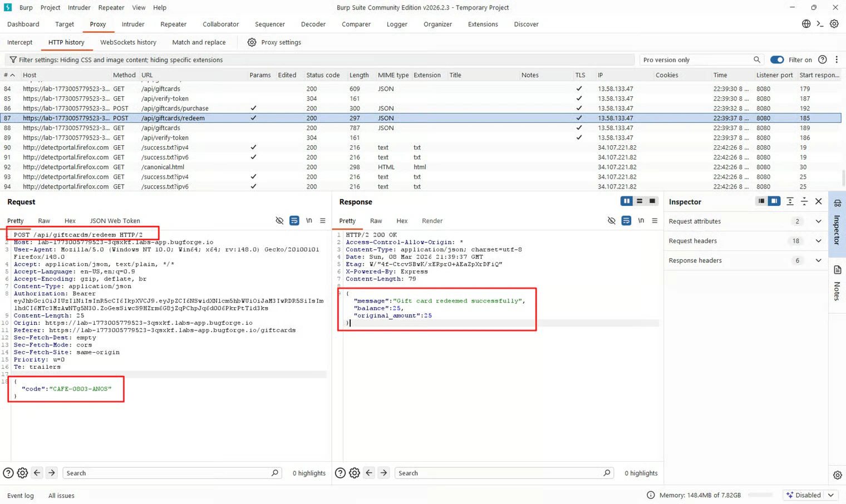Image resolution: width=846 pixels, height=504 pixels.
Task: Open Response search settings gear
Action: click(x=355, y=473)
